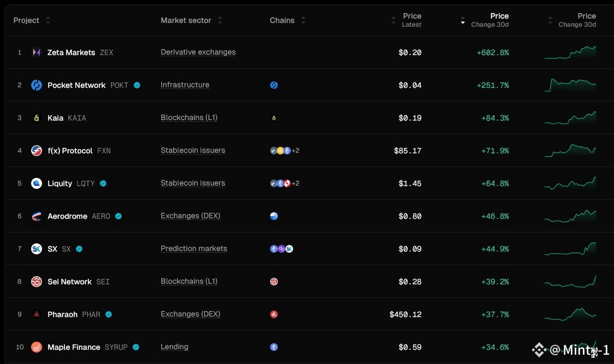The height and width of the screenshot is (364, 614).
Task: Sort table by Market sector arrows
Action: pyautogui.click(x=220, y=20)
